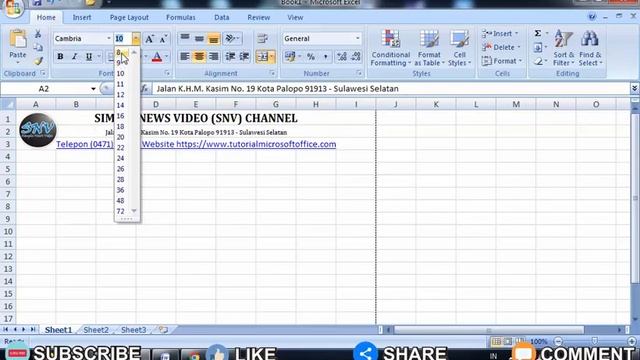
Task: Click the Shrink Font icon
Action: pos(163,39)
